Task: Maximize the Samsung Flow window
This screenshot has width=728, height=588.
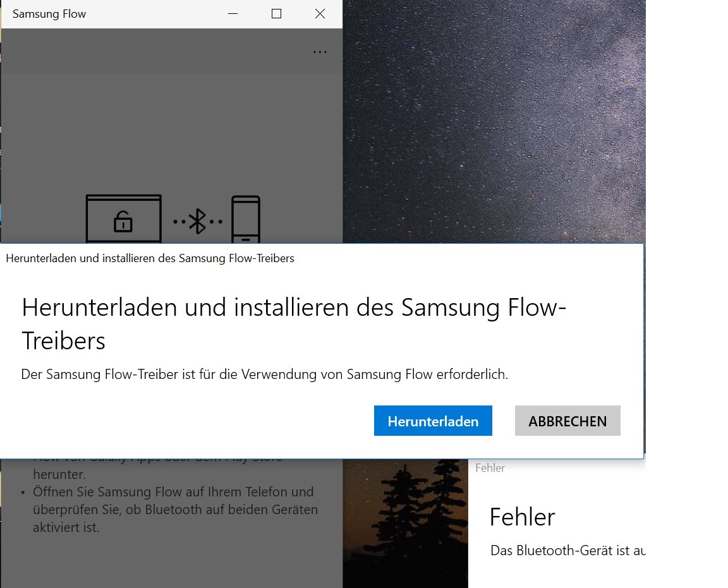Action: click(x=276, y=14)
